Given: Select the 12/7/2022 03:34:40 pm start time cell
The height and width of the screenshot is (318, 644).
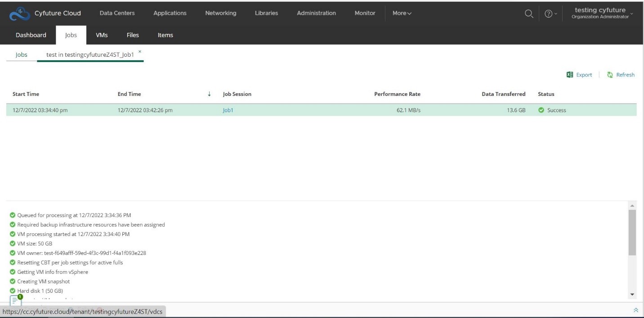Looking at the screenshot, I should click(x=40, y=110).
